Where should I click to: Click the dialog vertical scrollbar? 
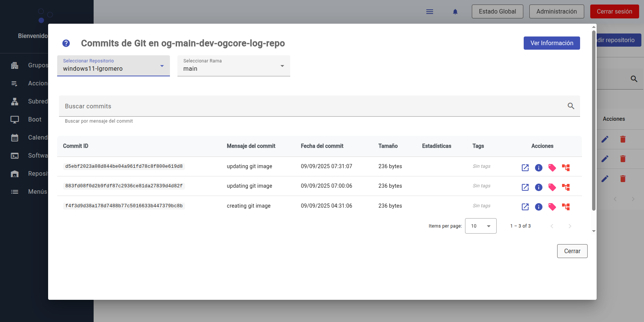(594, 120)
